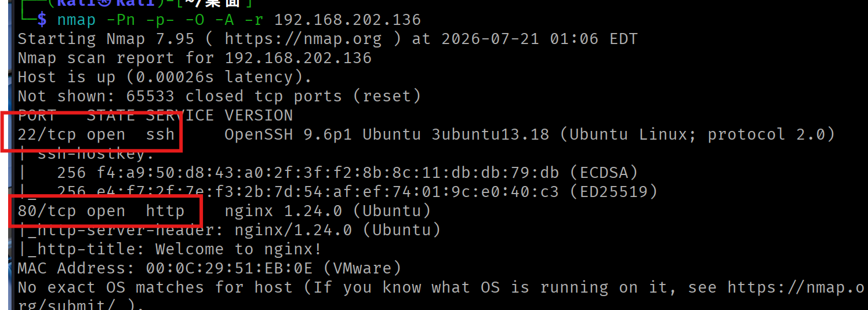Click the http-title Welcome to nginx line
Image resolution: width=868 pixels, height=310 pixels.
(170, 249)
